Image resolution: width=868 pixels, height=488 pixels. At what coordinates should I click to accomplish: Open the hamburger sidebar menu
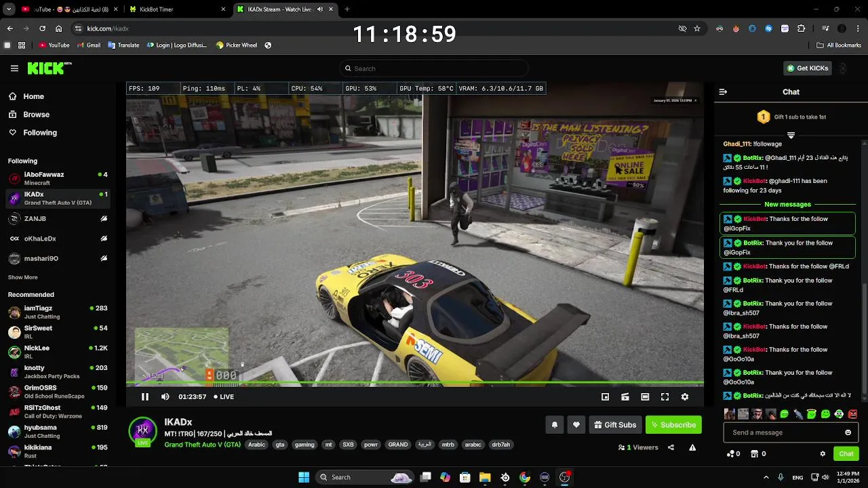pos(14,68)
